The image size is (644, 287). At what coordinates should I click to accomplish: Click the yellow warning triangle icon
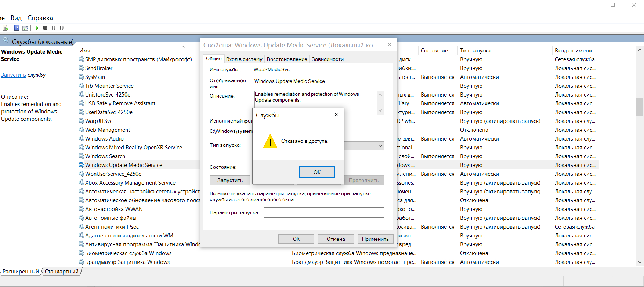(x=270, y=141)
